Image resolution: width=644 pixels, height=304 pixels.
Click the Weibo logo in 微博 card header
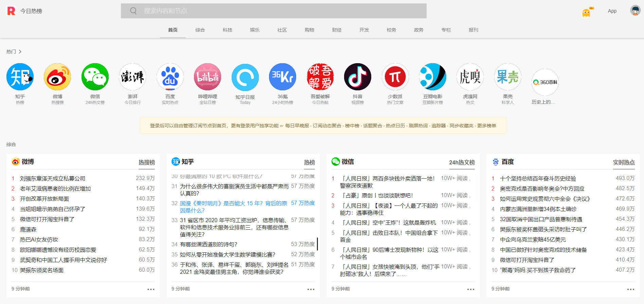[x=16, y=162]
